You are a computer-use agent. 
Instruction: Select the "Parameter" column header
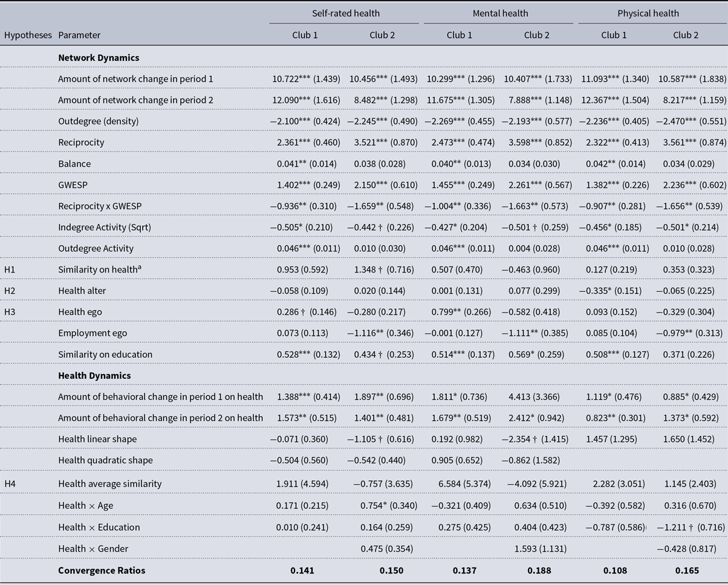point(79,35)
